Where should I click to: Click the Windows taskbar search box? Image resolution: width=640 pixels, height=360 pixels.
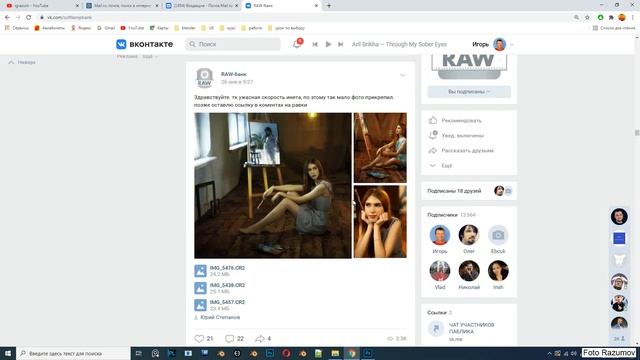73,353
